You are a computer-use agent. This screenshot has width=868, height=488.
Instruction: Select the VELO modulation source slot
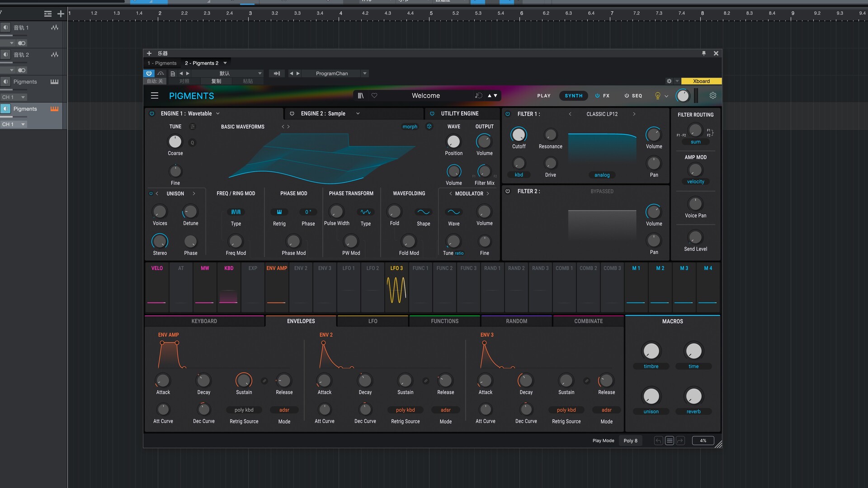(157, 287)
